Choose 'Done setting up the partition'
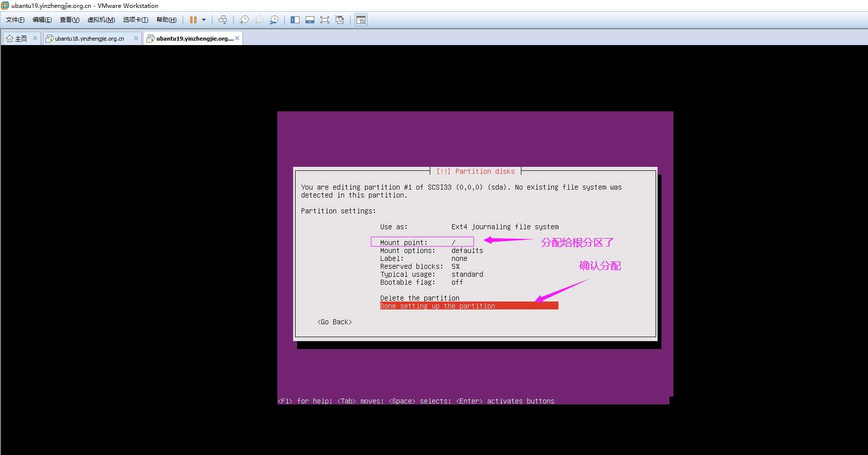Image resolution: width=868 pixels, height=455 pixels. coord(469,306)
